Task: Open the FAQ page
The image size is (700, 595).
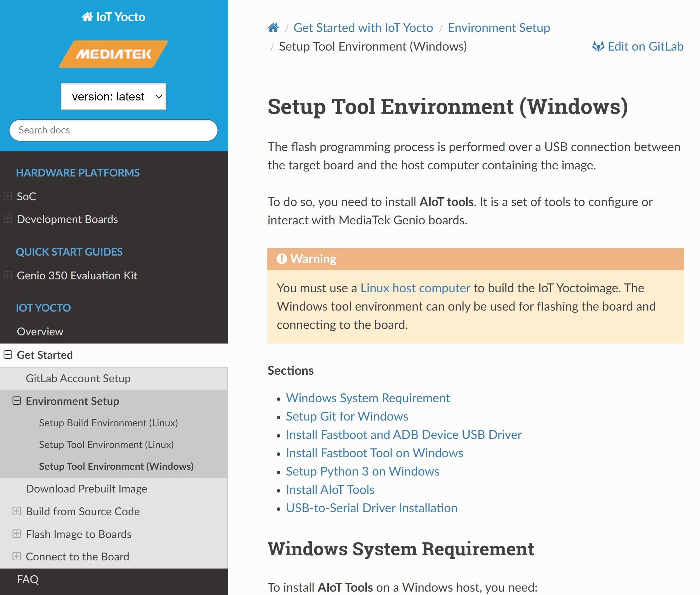Action: coord(28,579)
